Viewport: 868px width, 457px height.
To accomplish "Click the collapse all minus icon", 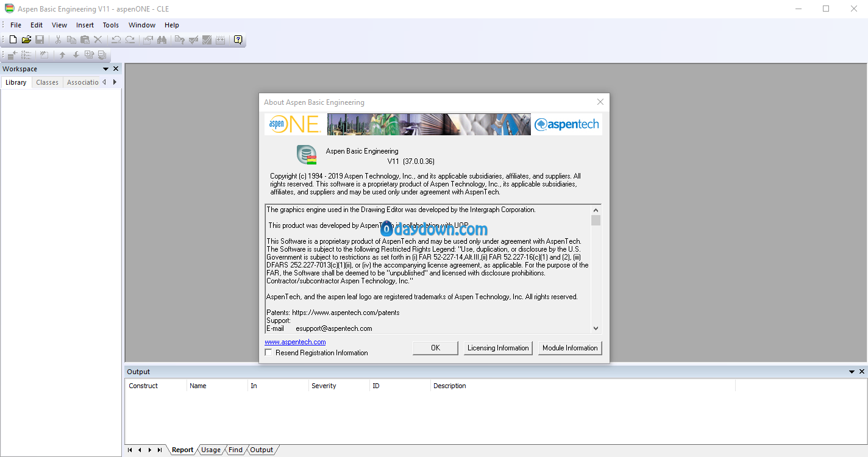I will pos(102,55).
